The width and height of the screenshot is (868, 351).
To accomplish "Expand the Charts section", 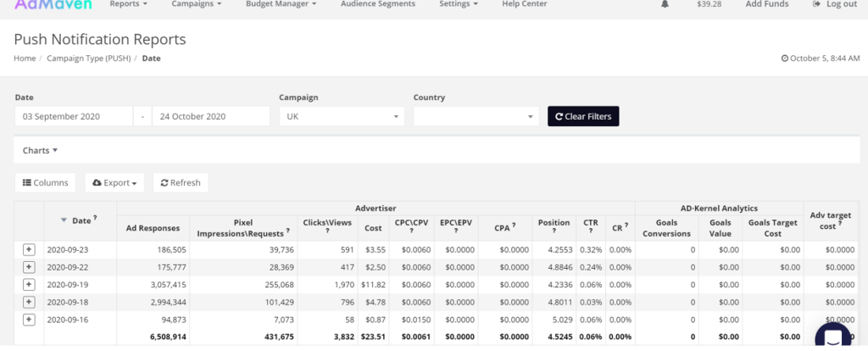I will click(x=41, y=150).
